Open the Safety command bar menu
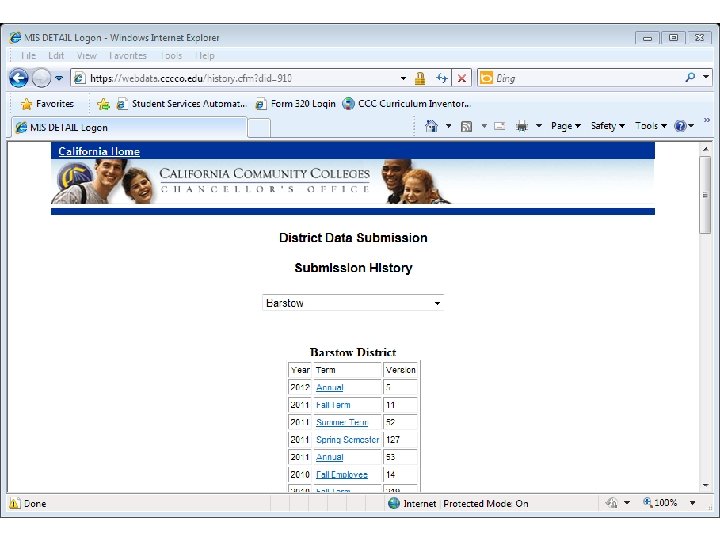The height and width of the screenshot is (540, 720). 608,126
